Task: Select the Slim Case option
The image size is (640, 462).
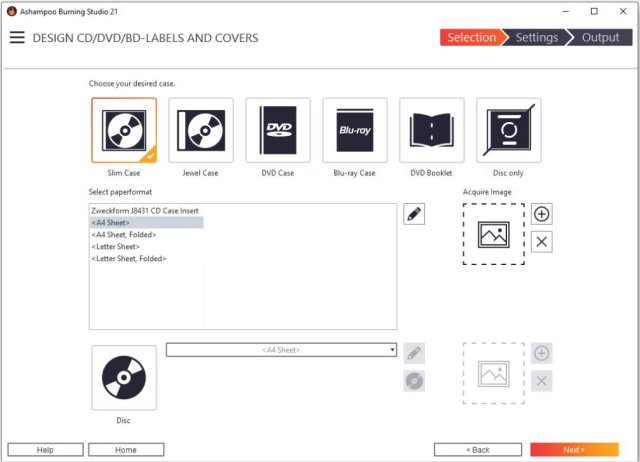Action: click(x=124, y=130)
